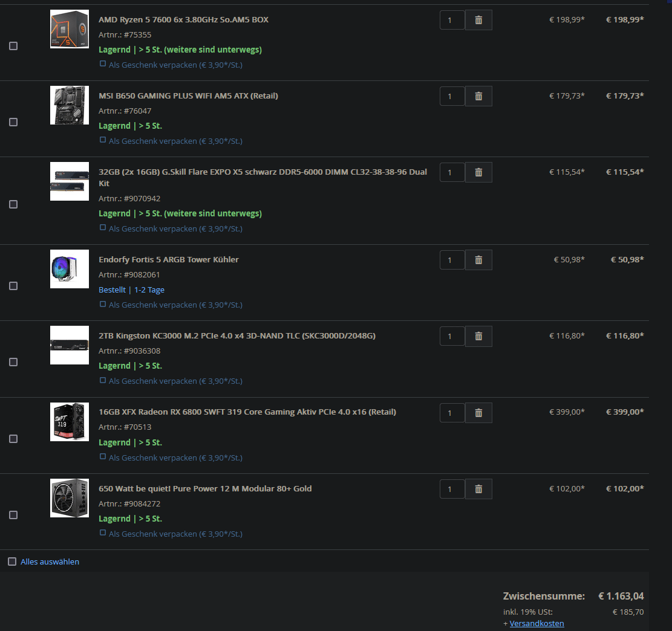The width and height of the screenshot is (672, 631).
Task: Click quantity field for Kingston KC3000
Action: click(x=452, y=336)
